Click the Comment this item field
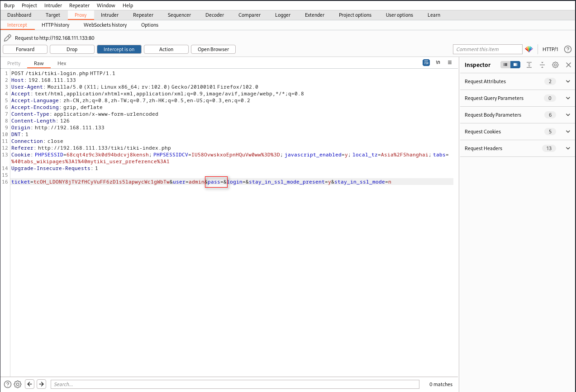The height and width of the screenshot is (392, 576). coord(488,49)
